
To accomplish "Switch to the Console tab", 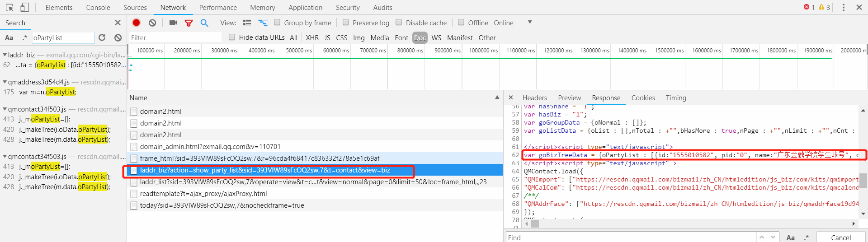I will [x=98, y=8].
